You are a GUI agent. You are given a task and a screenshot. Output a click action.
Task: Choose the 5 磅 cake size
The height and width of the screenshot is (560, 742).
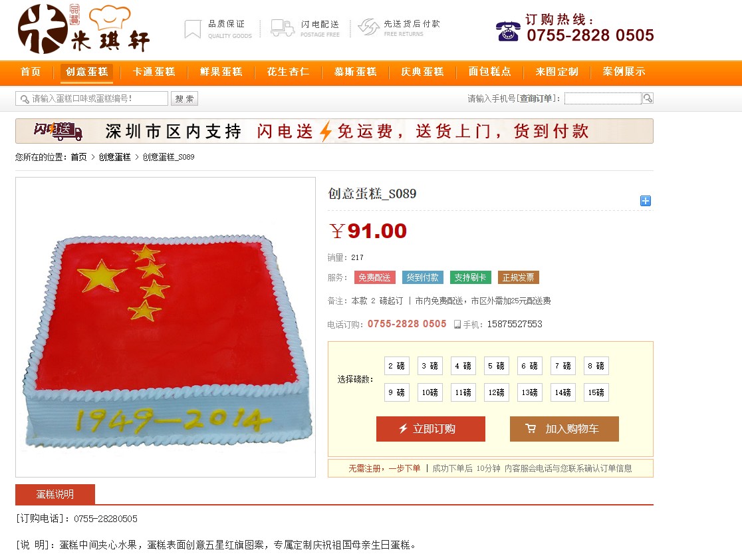[497, 366]
